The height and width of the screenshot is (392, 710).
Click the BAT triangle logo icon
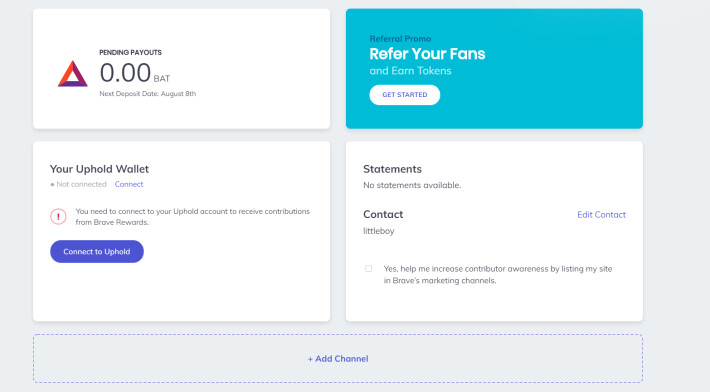[x=72, y=74]
